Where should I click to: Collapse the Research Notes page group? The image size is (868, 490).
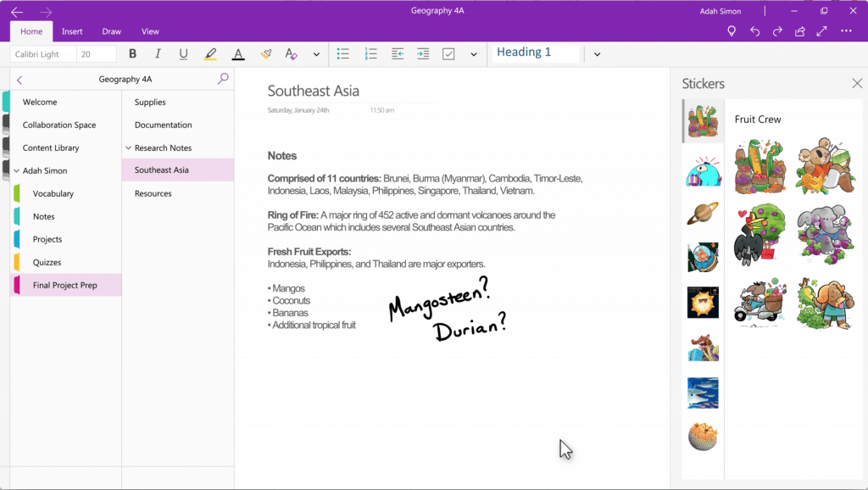pyautogui.click(x=128, y=148)
